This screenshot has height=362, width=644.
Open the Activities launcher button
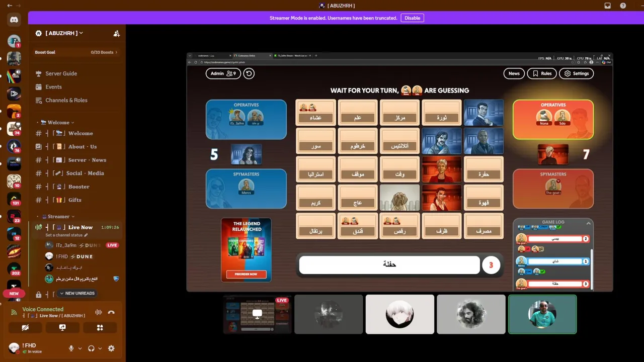[100, 327]
